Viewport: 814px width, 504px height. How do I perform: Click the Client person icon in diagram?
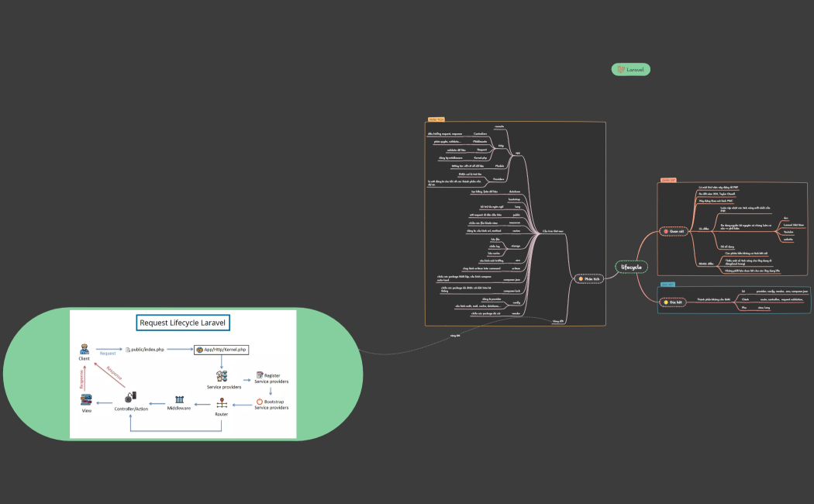tap(84, 350)
